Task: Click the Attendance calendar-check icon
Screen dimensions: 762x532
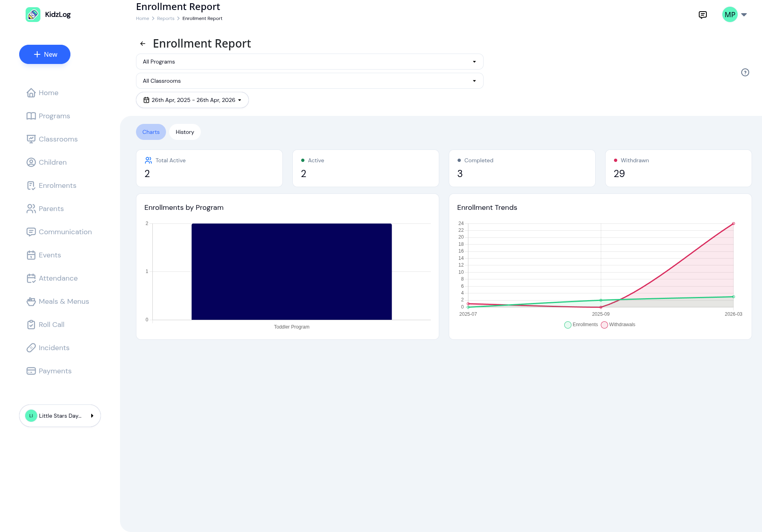Action: [31, 278]
